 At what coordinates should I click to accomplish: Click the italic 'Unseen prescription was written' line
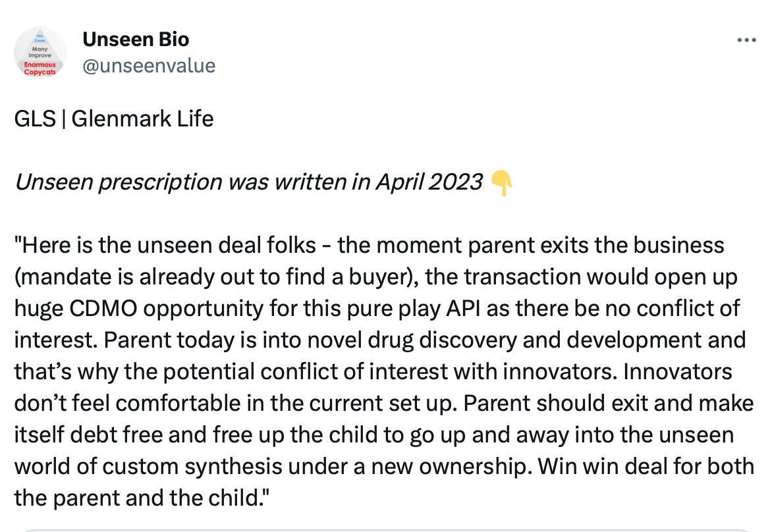pyautogui.click(x=248, y=182)
